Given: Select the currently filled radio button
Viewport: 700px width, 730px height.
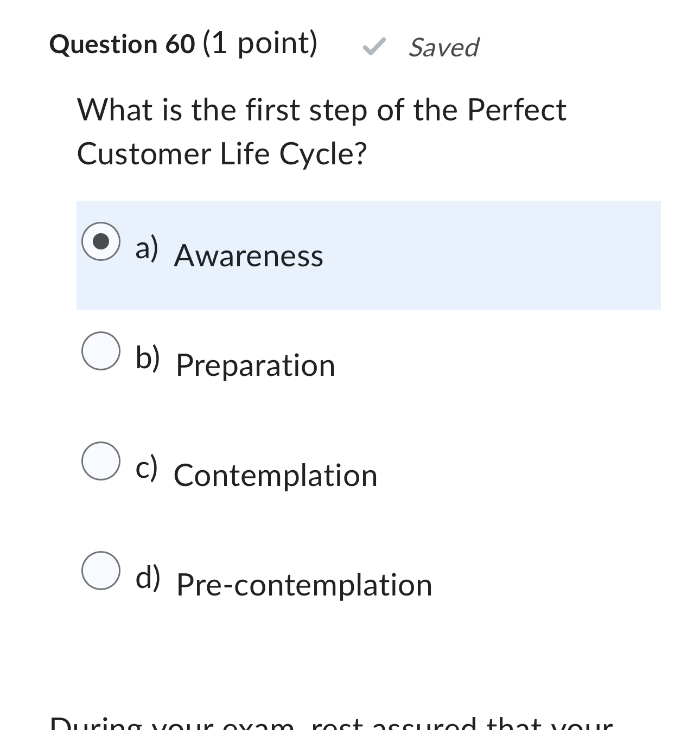Looking at the screenshot, I should click(x=101, y=241).
